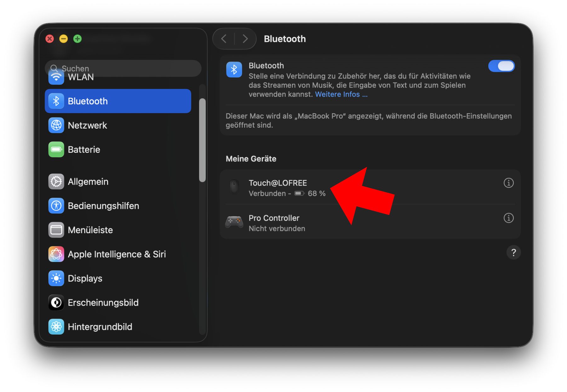Show info for Touch@LOFREE device

[508, 183]
